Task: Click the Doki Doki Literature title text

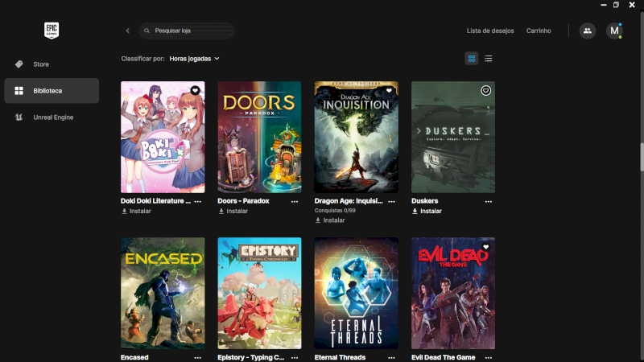Action: click(155, 200)
